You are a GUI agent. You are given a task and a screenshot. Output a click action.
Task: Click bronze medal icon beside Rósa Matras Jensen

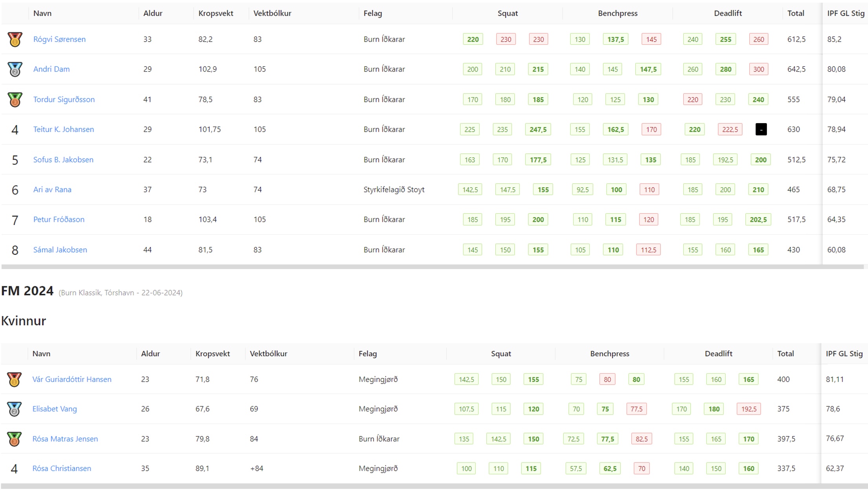[x=14, y=439]
